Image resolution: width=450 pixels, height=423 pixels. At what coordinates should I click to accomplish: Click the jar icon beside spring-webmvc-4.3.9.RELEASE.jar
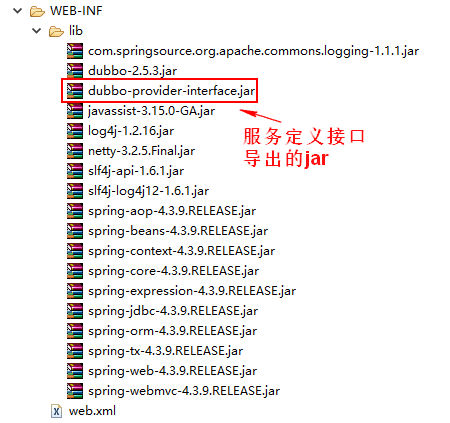pos(75,391)
